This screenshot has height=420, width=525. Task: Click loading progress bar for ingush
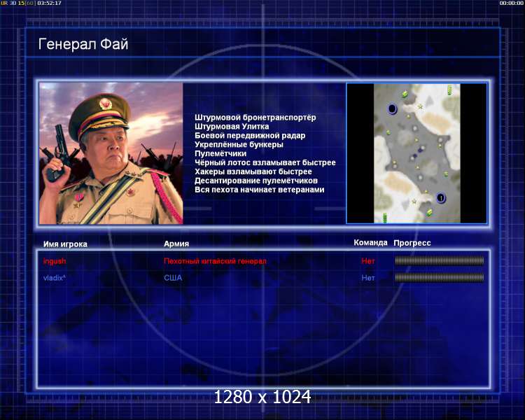[440, 261]
